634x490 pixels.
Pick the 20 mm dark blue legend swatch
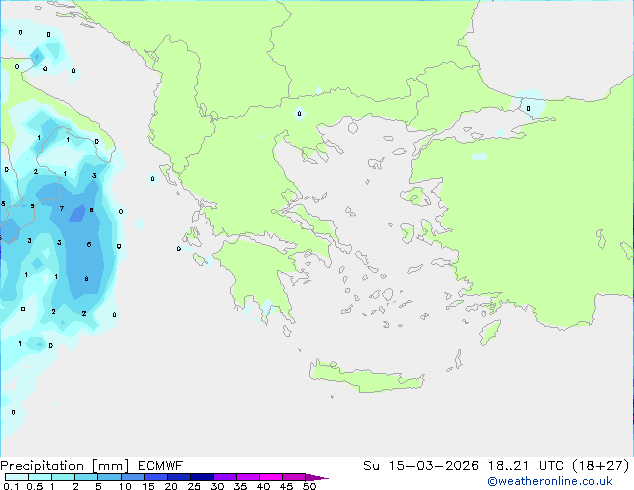pos(180,477)
